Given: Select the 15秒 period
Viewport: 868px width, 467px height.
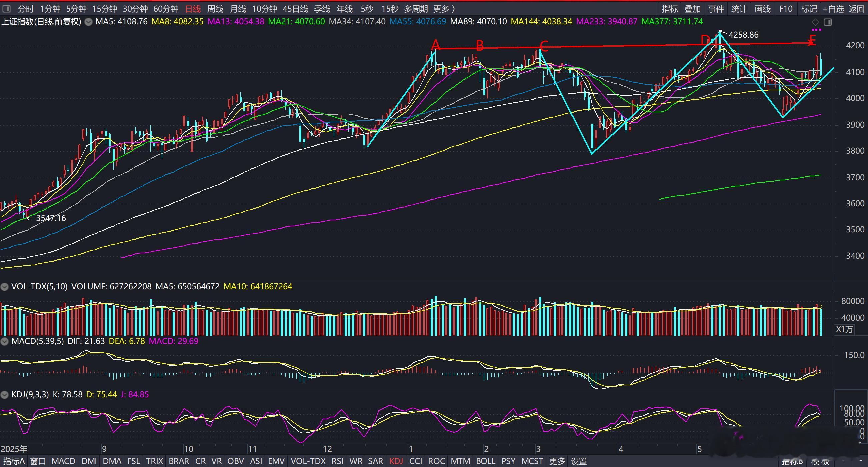Looking at the screenshot, I should coord(390,9).
